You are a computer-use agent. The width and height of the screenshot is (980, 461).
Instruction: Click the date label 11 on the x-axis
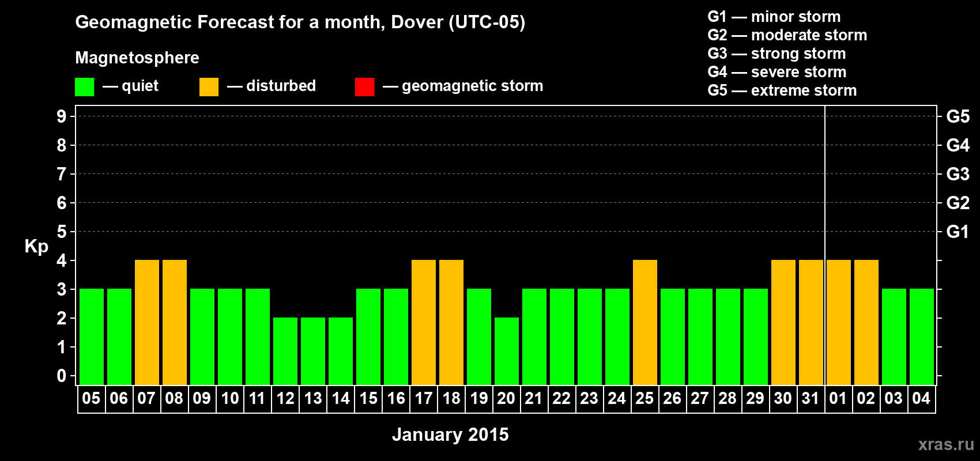click(257, 398)
